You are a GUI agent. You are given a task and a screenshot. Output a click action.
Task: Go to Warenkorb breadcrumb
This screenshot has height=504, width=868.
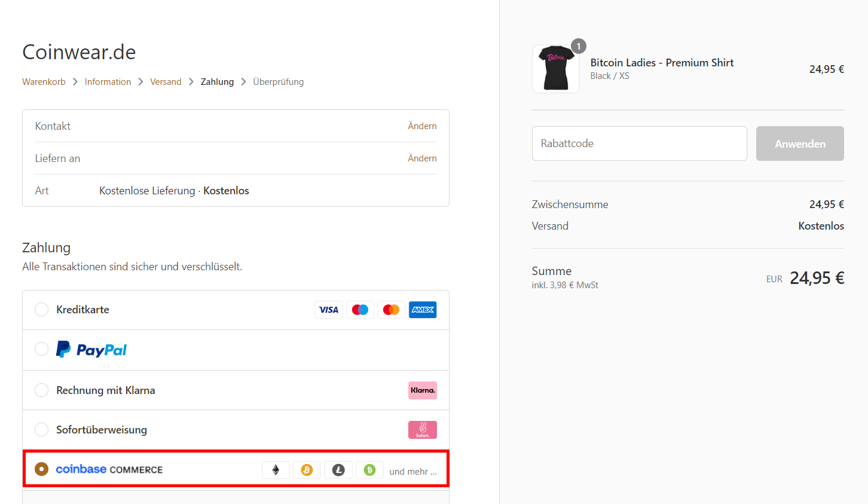pyautogui.click(x=44, y=82)
